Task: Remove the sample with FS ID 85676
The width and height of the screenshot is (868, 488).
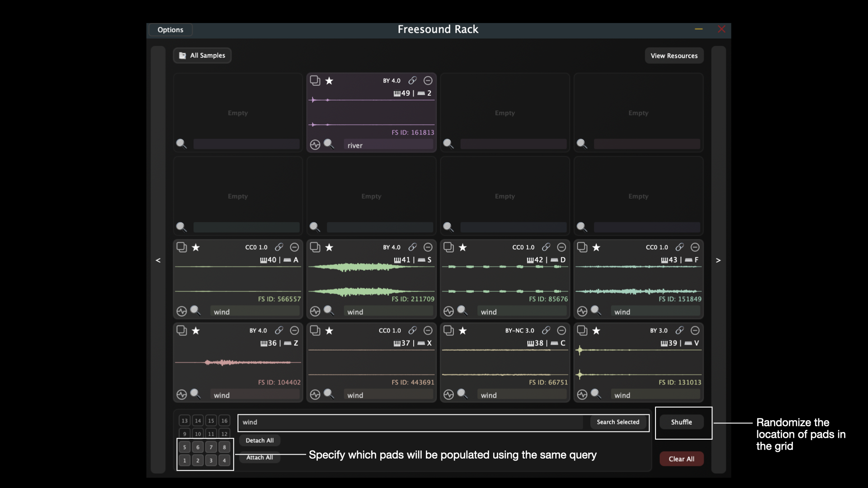Action: 561,247
